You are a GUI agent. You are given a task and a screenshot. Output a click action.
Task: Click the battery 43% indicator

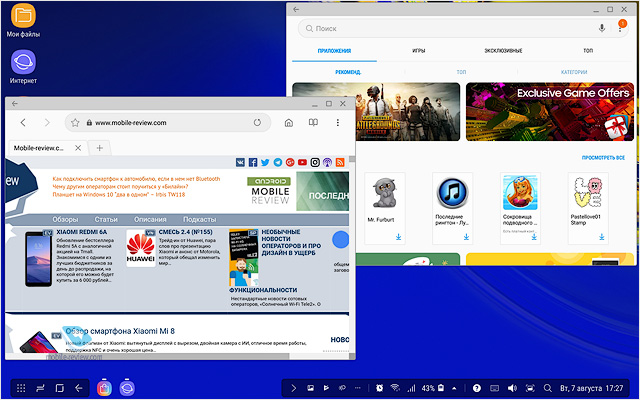coord(433,388)
